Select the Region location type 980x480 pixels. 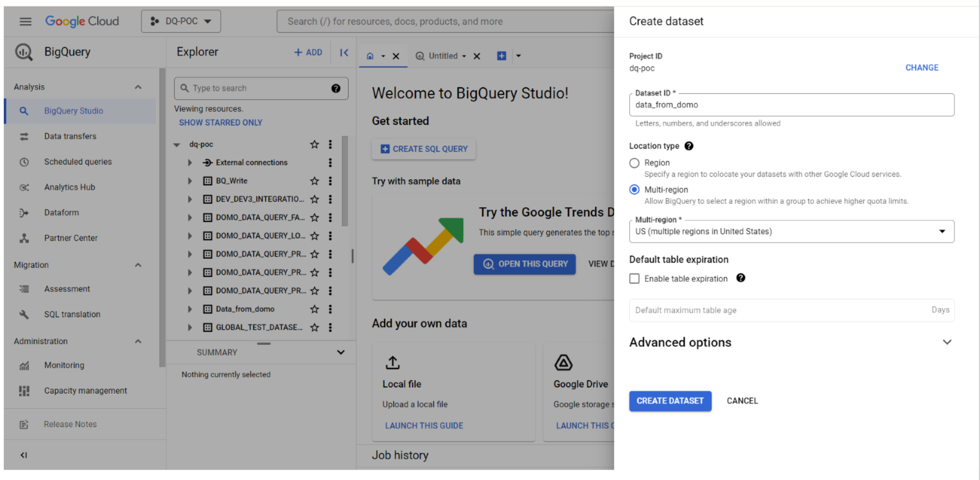pyautogui.click(x=634, y=163)
